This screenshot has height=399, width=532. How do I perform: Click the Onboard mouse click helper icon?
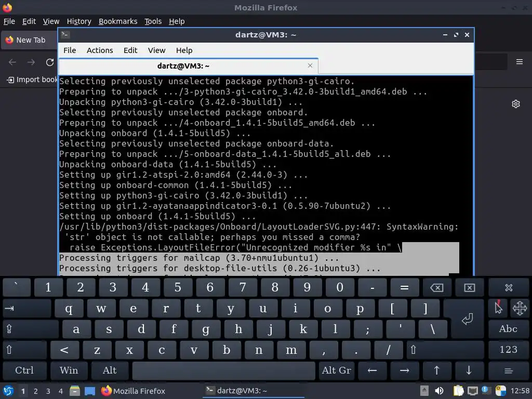point(498,309)
